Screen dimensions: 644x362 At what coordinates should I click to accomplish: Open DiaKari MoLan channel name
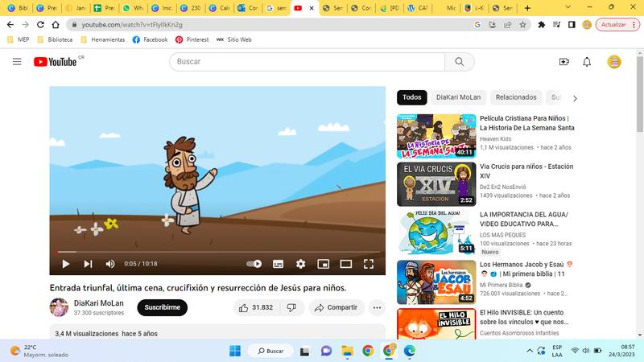(x=98, y=303)
